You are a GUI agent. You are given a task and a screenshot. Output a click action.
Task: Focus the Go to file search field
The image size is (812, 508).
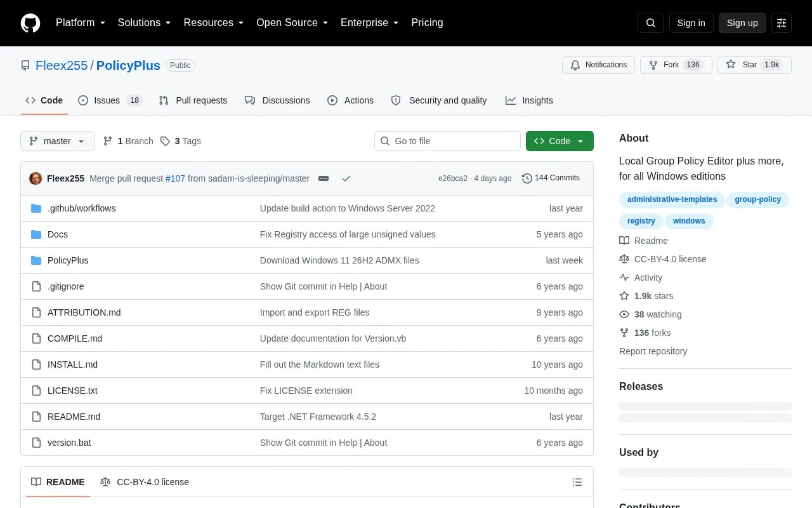click(447, 141)
